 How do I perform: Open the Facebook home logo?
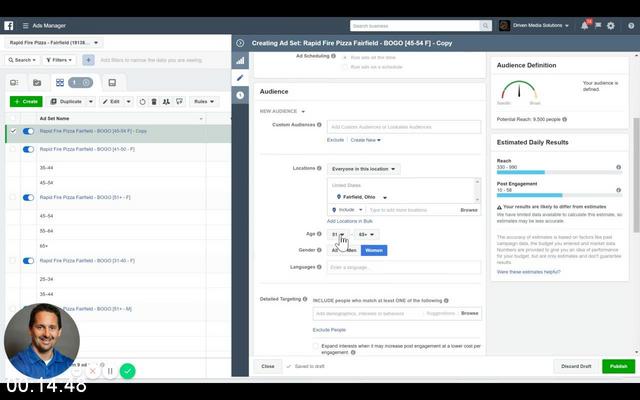9,25
